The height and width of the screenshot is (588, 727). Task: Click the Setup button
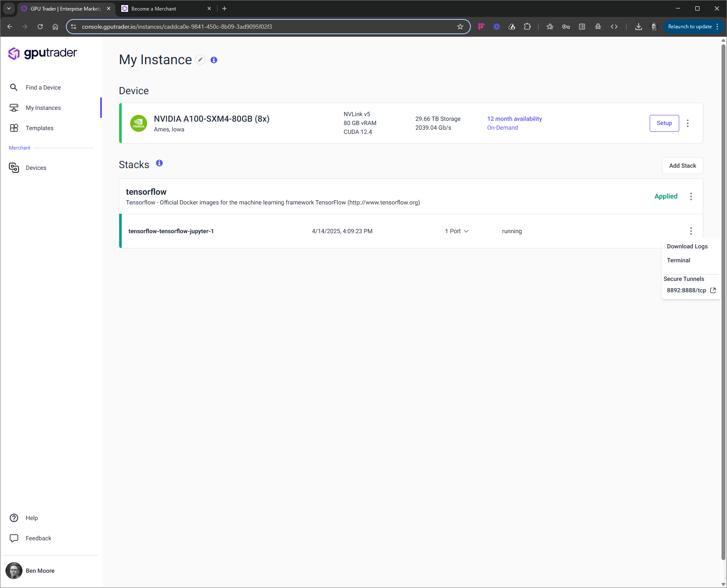click(x=664, y=123)
